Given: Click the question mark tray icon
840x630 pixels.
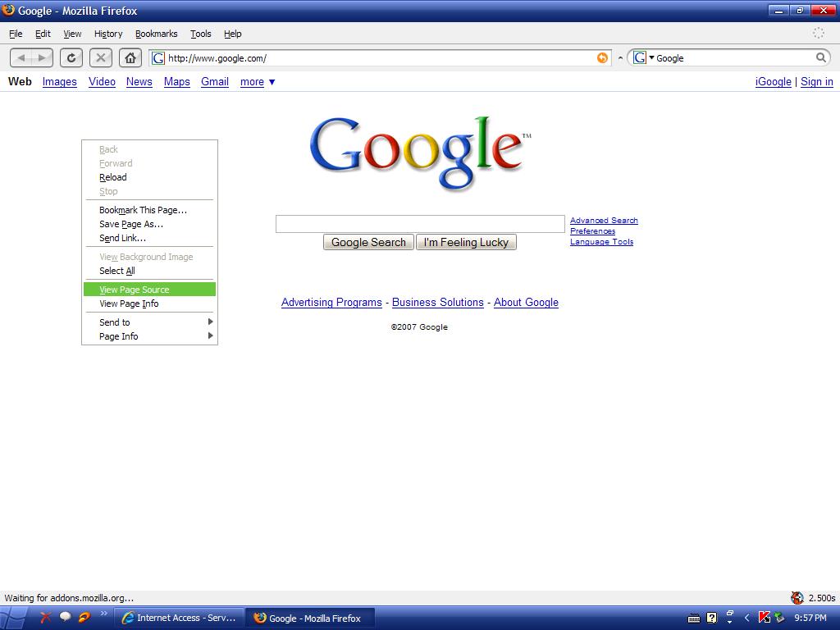Looking at the screenshot, I should coord(711,618).
